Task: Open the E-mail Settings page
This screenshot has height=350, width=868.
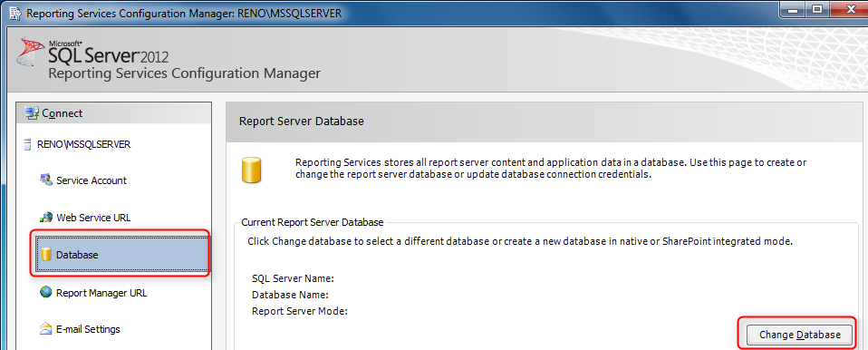Action: tap(88, 329)
